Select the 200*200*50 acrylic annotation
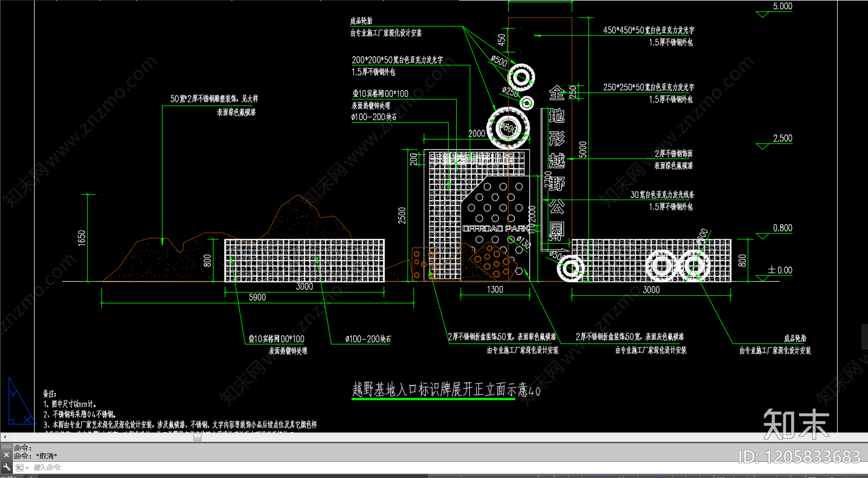 point(397,60)
